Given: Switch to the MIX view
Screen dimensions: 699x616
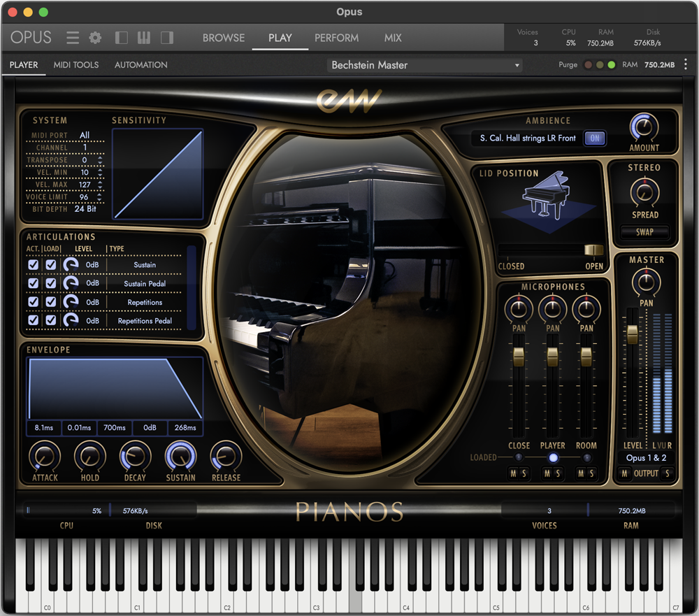Looking at the screenshot, I should tap(393, 38).
